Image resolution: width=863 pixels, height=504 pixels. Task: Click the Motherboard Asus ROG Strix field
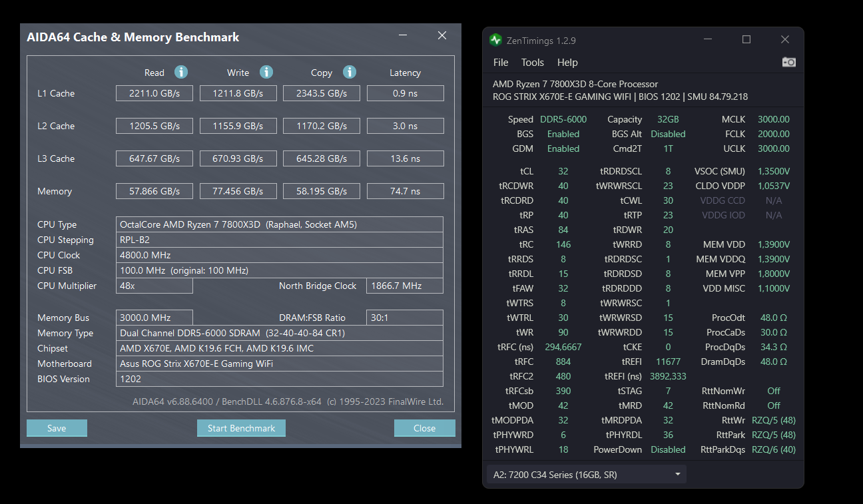[x=280, y=364]
